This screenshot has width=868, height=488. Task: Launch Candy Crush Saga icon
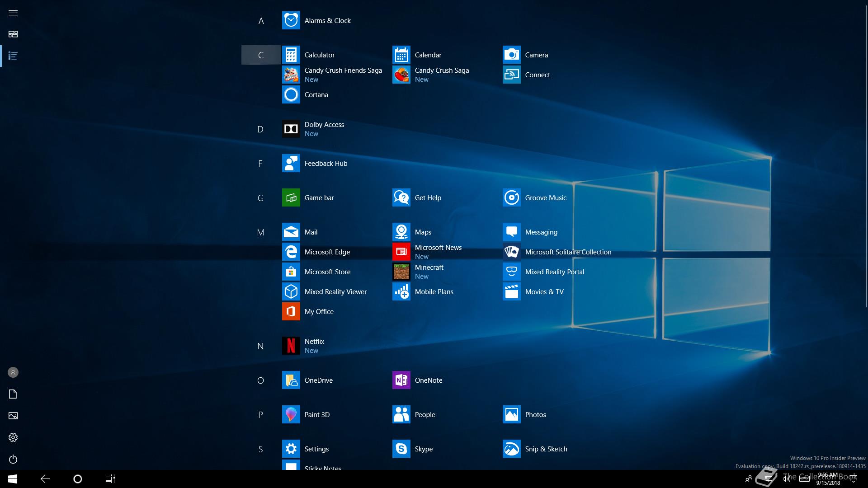pos(401,75)
